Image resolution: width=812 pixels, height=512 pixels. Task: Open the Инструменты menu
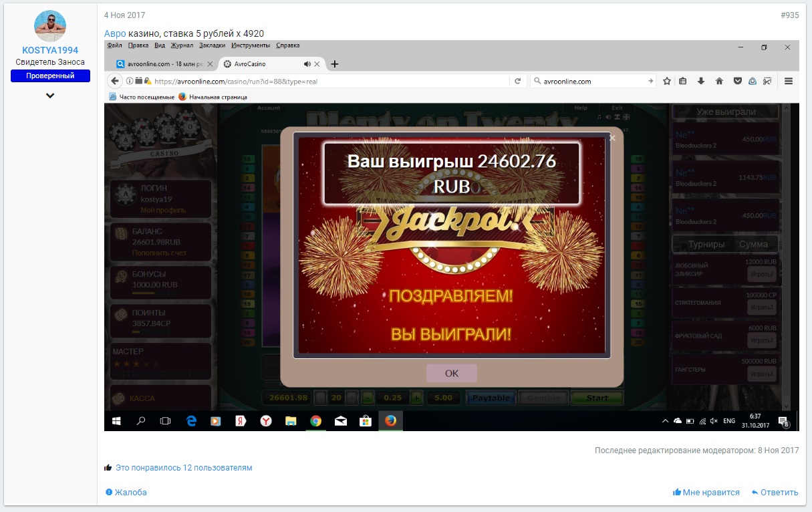pos(251,45)
